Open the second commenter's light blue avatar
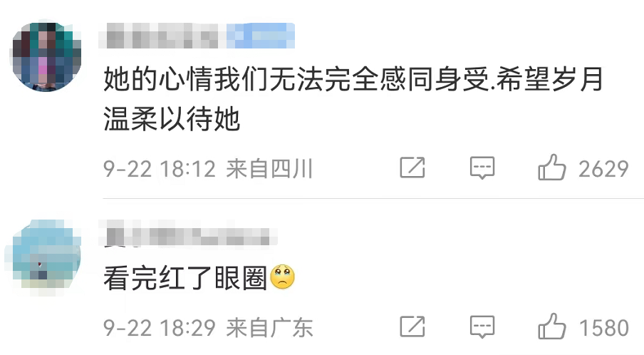Screen dimensions: 644x355 (46, 257)
